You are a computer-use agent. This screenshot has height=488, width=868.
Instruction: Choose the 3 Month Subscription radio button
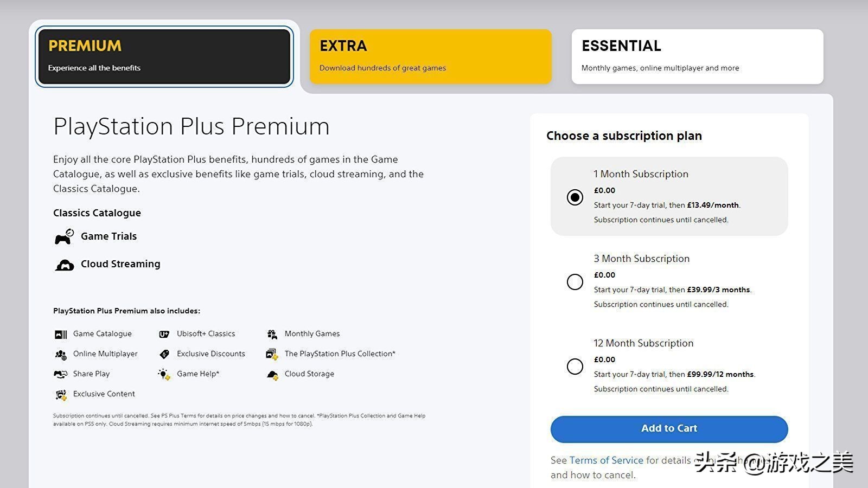(x=575, y=282)
